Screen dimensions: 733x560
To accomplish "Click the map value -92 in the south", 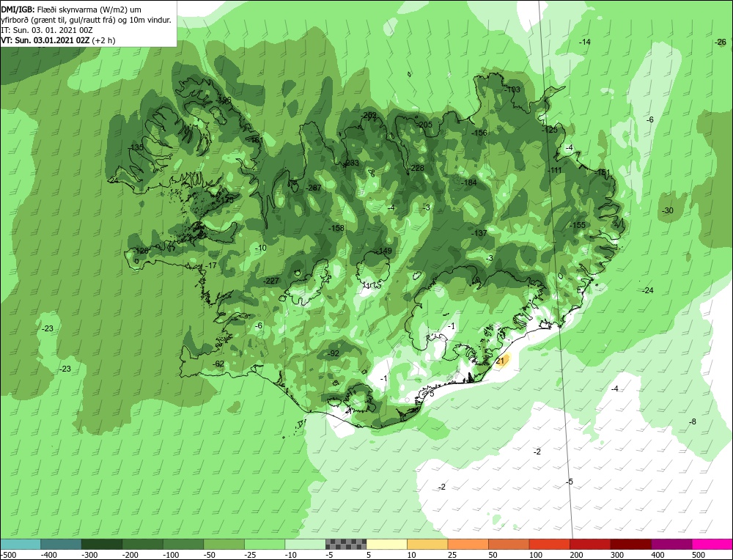I will pos(333,353).
